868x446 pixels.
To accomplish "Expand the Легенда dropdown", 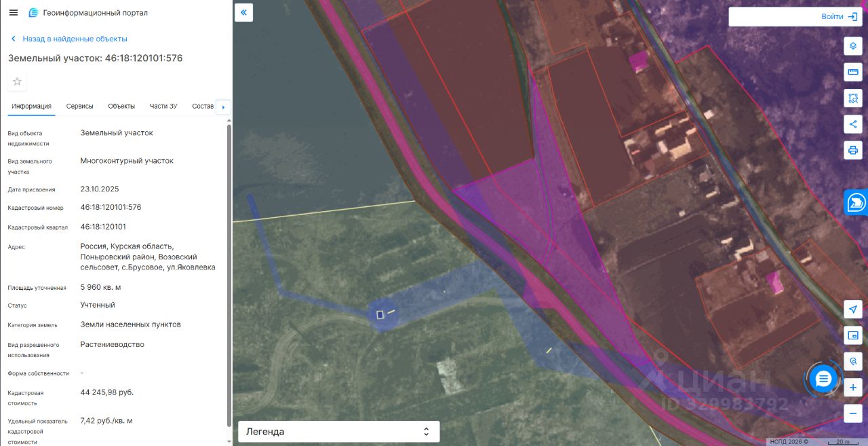I will [x=338, y=432].
